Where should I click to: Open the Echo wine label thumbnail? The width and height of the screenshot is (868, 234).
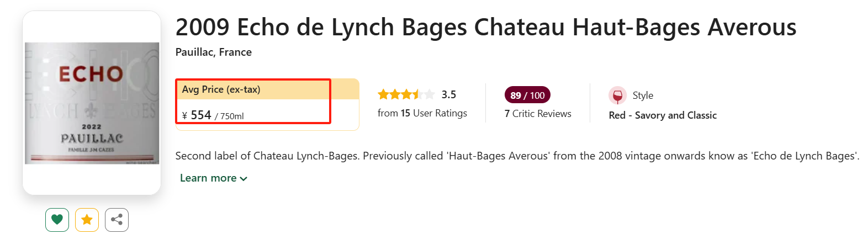pos(92,103)
